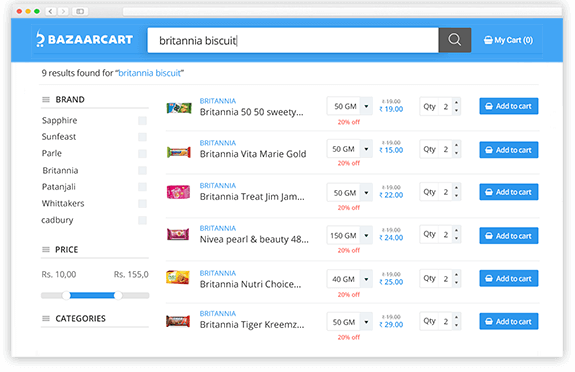Open the Nutri Choice product thumbnail
This screenshot has height=372, width=575.
(x=178, y=277)
